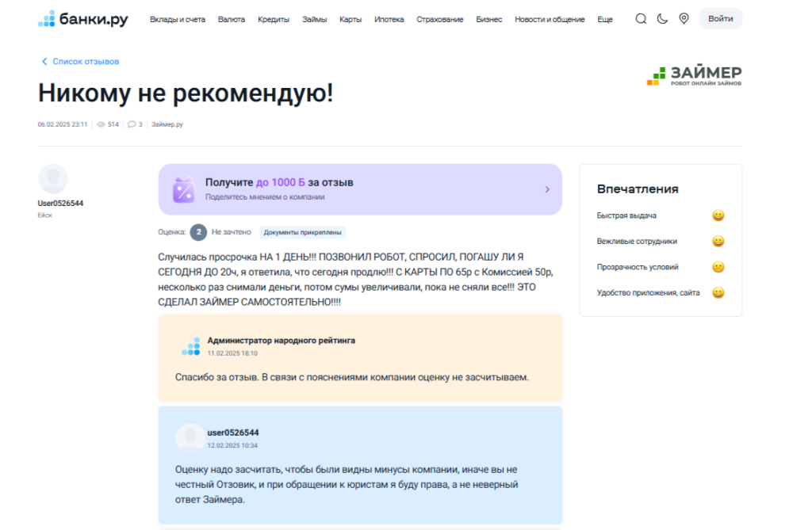Open Бизнес menu

coord(488,19)
